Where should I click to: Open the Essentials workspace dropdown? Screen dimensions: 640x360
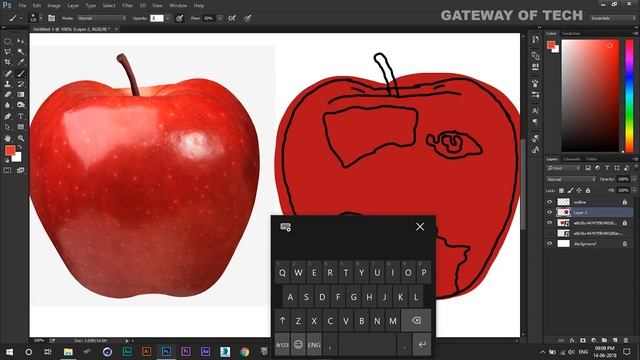click(613, 18)
